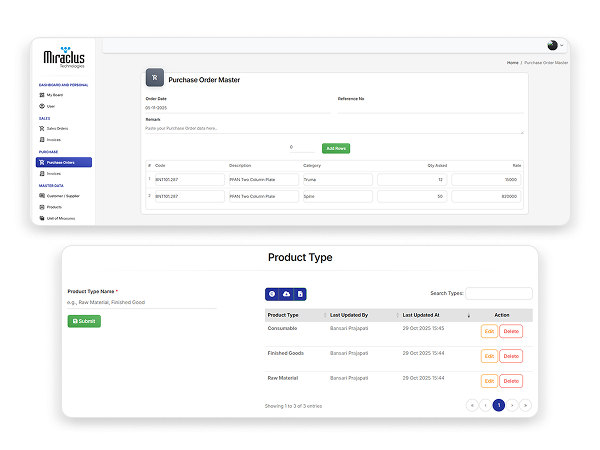Go to Sales Orders in the sidebar

(x=54, y=129)
